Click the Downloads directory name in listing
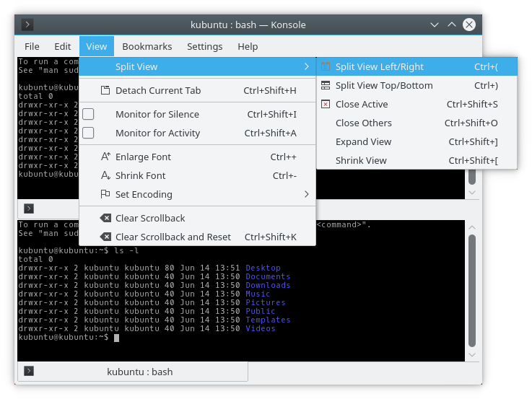This screenshot has height=399, width=532. [268, 285]
